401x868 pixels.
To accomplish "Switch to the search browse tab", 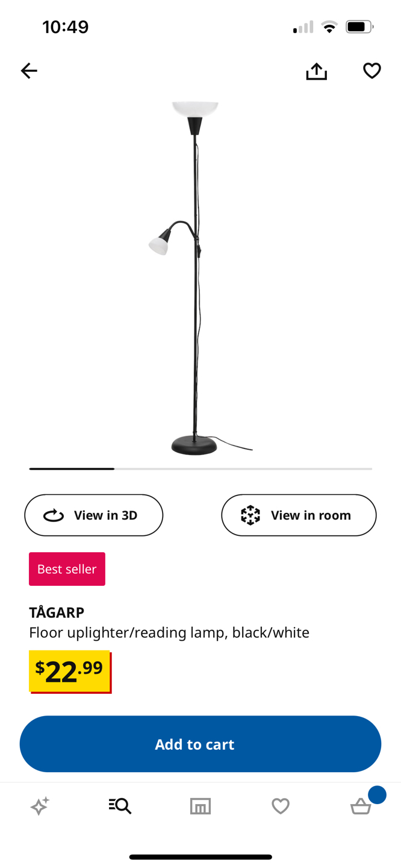I will [x=120, y=806].
